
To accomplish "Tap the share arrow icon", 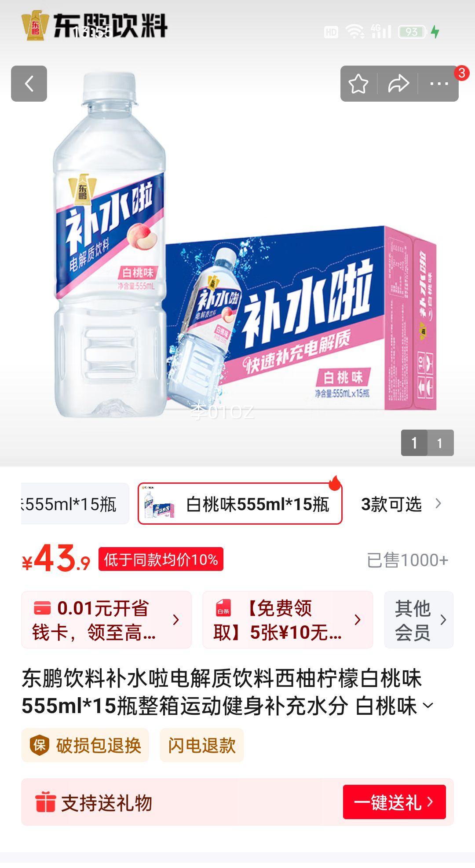I will click(398, 84).
